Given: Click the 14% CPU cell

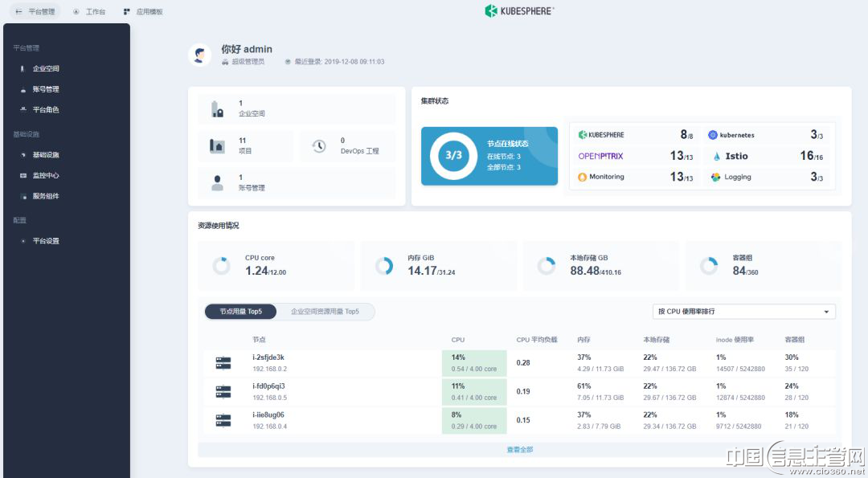Looking at the screenshot, I should (474, 363).
